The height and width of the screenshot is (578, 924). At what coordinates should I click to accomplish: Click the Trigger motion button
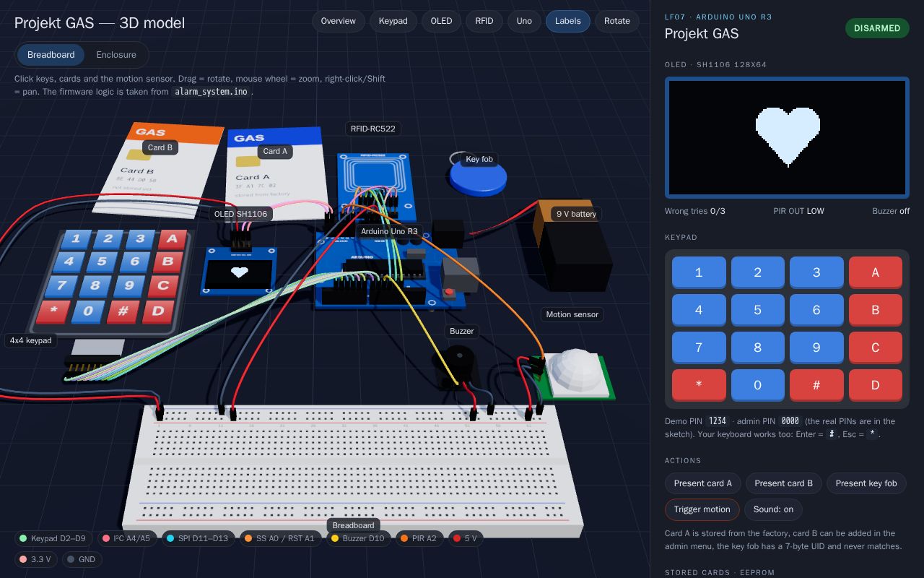tap(702, 509)
